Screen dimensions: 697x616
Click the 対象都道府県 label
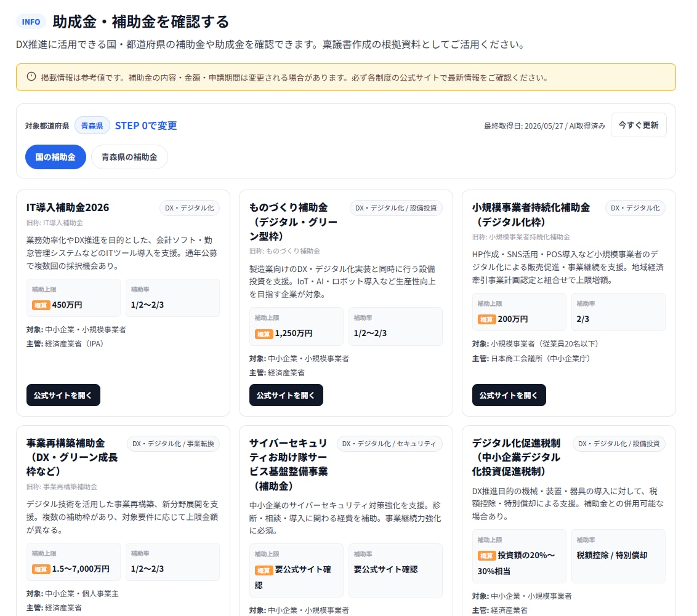47,126
